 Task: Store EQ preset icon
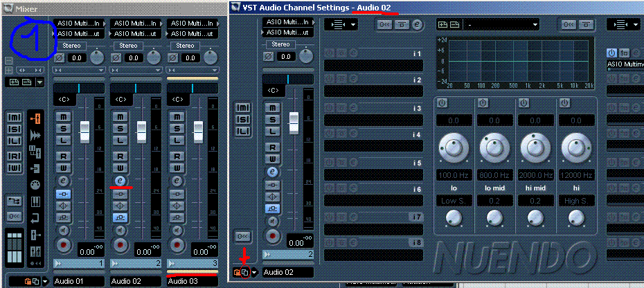tap(443, 25)
